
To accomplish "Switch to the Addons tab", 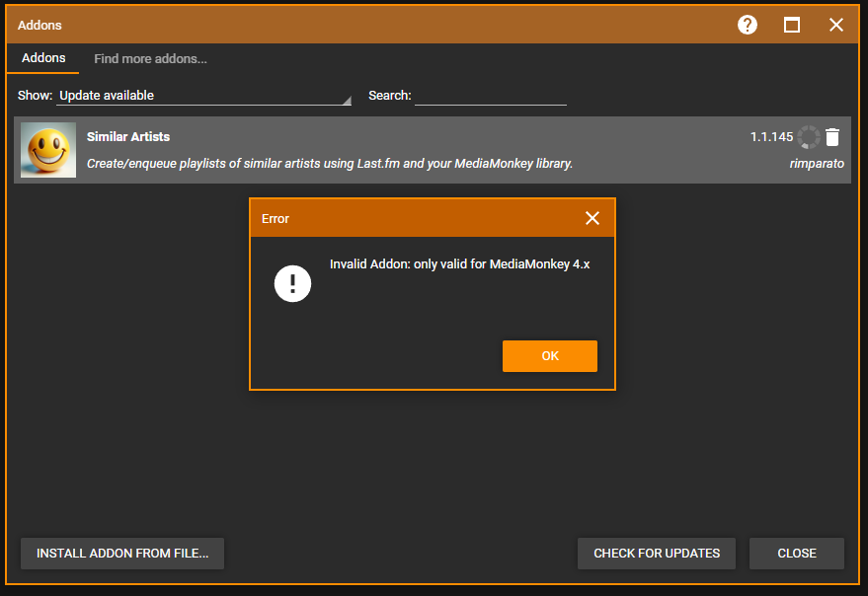I will point(43,58).
